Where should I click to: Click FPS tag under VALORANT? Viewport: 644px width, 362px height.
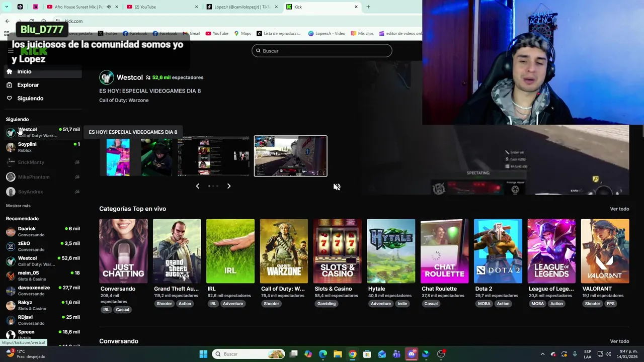coord(610,304)
